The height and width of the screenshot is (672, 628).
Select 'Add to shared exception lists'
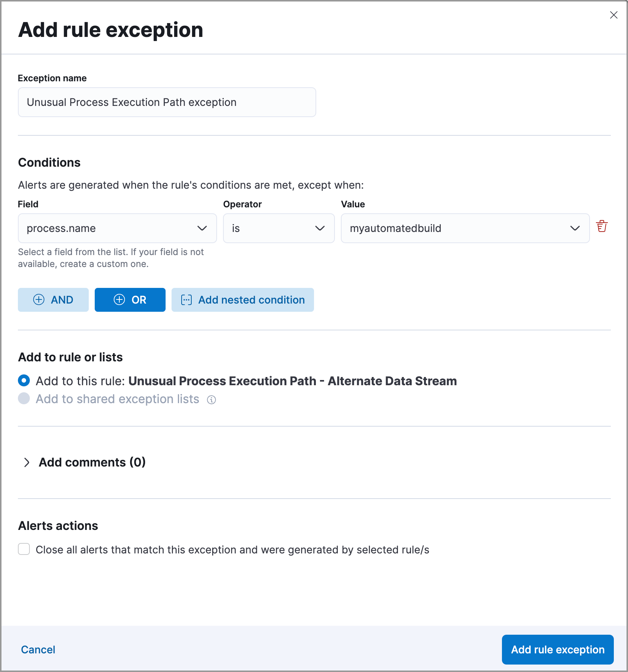click(x=23, y=399)
